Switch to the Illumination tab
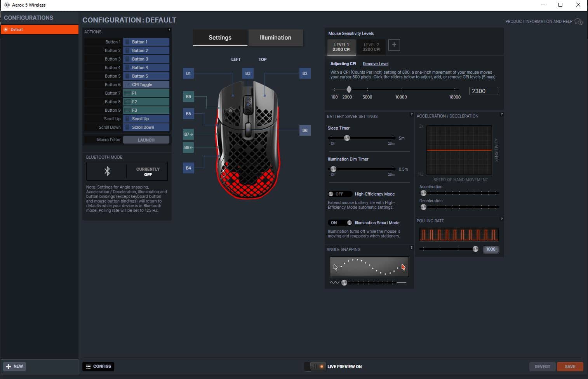 [275, 38]
